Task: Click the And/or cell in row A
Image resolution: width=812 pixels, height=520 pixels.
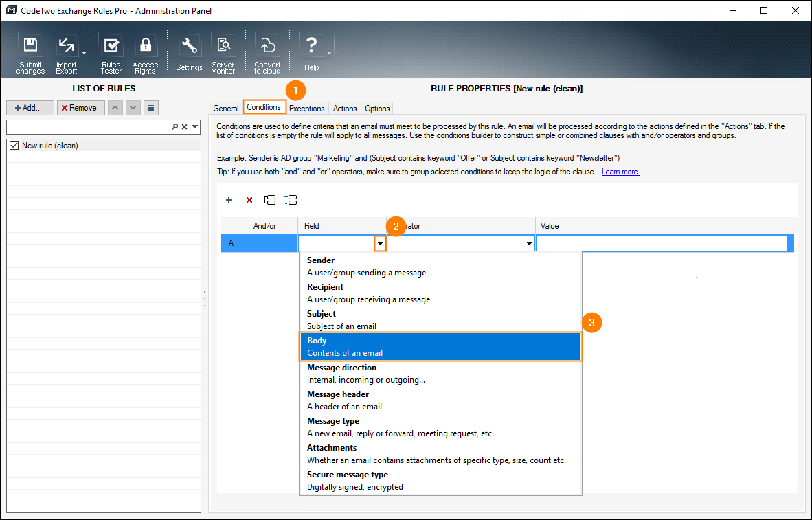Action: pos(270,243)
